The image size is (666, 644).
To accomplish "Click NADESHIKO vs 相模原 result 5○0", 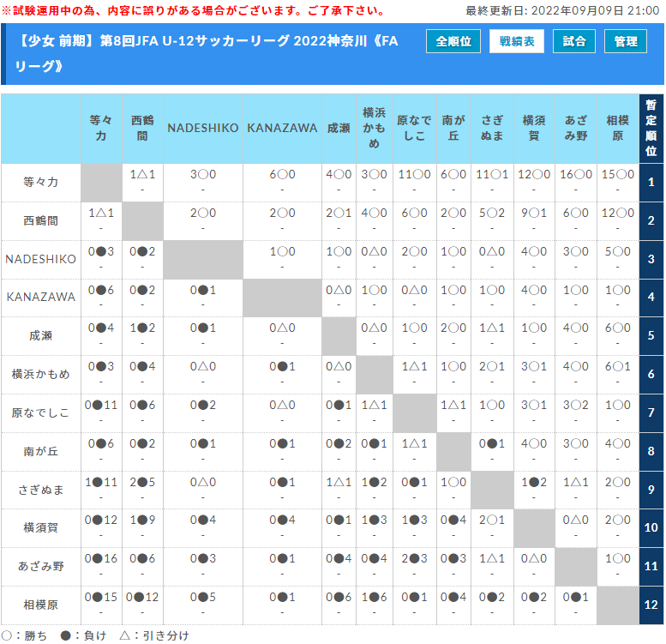I will (618, 252).
